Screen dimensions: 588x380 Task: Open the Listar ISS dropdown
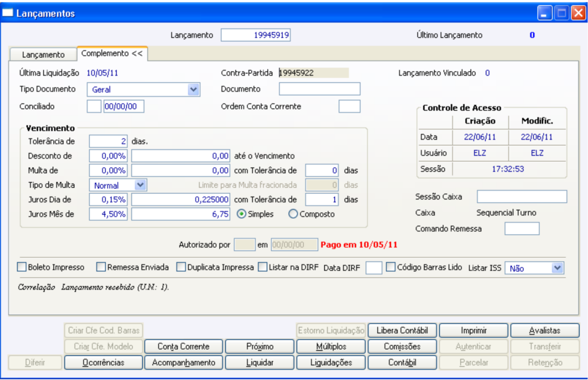(x=557, y=268)
